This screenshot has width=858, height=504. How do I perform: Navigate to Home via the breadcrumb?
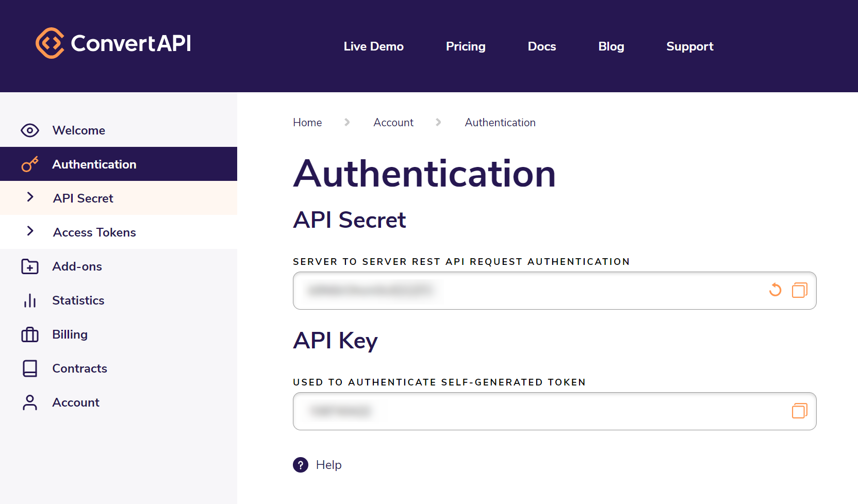point(307,123)
